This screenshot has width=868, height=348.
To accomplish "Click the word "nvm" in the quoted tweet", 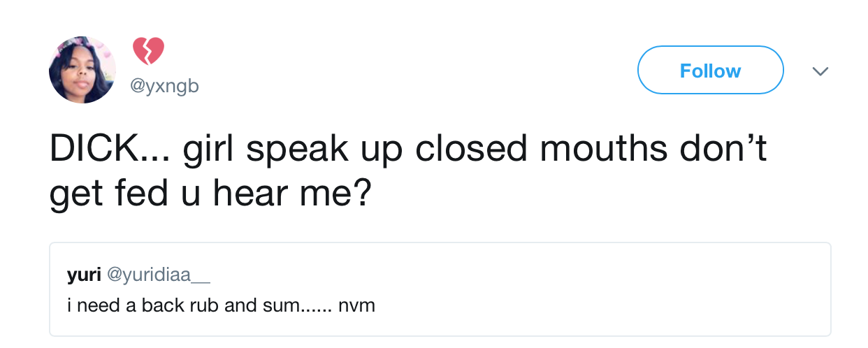I will coord(356,305).
